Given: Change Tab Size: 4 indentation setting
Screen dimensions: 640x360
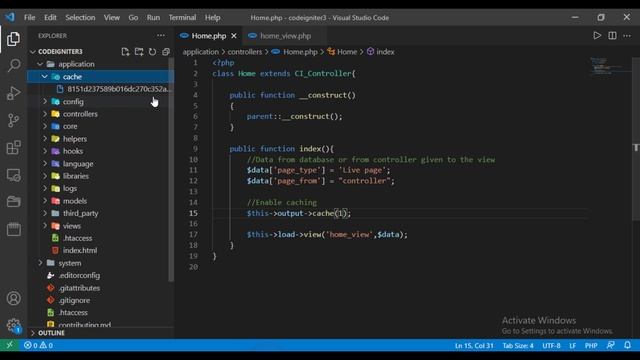Looking at the screenshot, I should (x=518, y=345).
